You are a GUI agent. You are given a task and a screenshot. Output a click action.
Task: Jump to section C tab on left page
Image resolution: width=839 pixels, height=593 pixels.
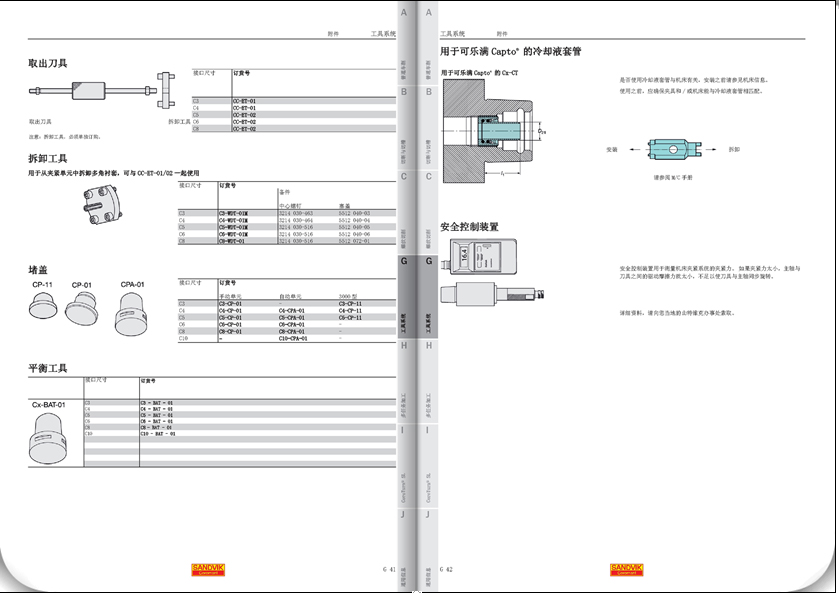pyautogui.click(x=404, y=177)
